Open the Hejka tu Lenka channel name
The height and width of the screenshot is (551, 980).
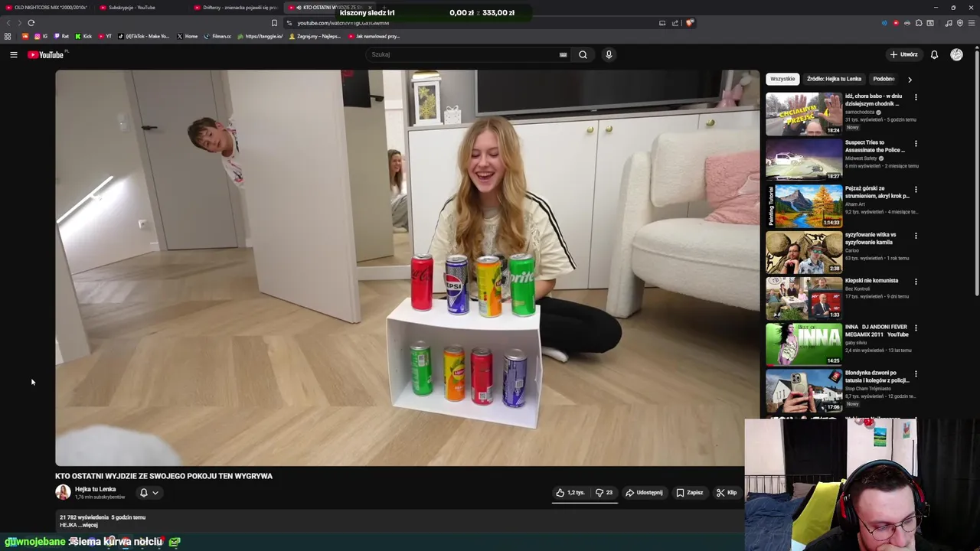95,489
